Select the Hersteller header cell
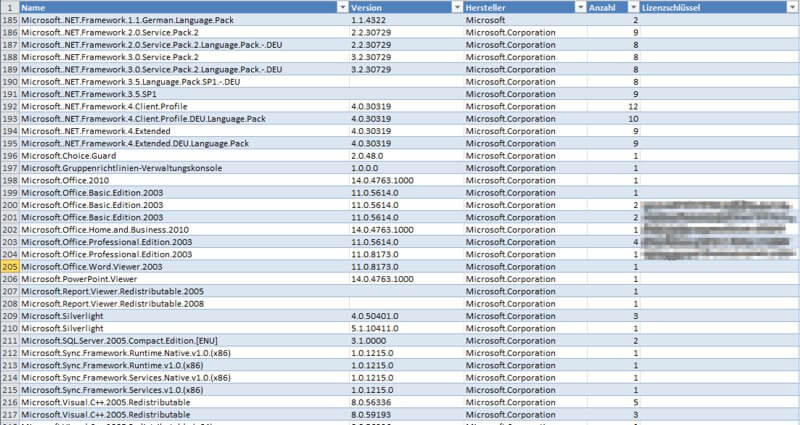 [x=525, y=8]
